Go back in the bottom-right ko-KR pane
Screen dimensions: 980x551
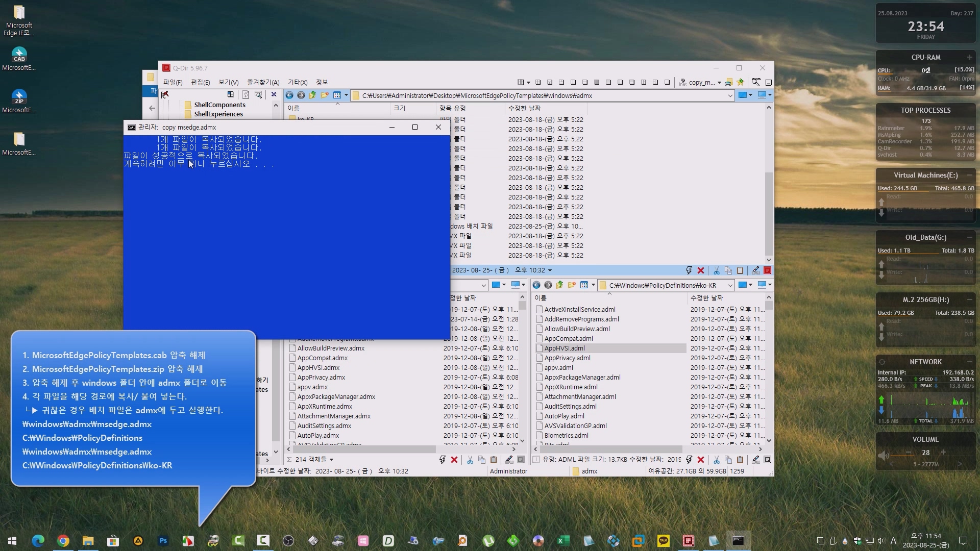(536, 285)
